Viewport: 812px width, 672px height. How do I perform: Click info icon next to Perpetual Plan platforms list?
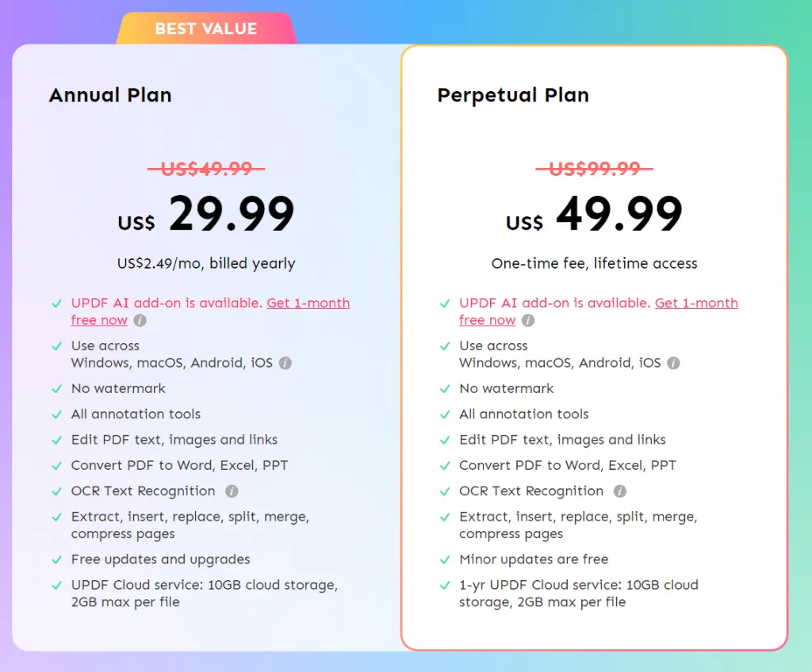click(673, 363)
